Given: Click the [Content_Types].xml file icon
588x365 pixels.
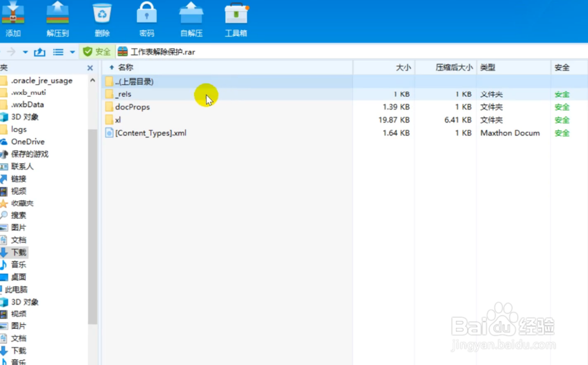Looking at the screenshot, I should (x=109, y=133).
